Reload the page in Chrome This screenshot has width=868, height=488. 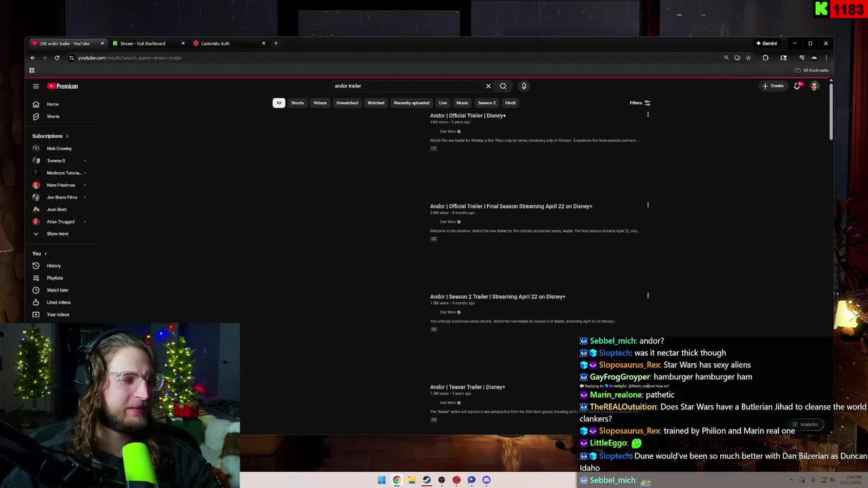click(57, 58)
